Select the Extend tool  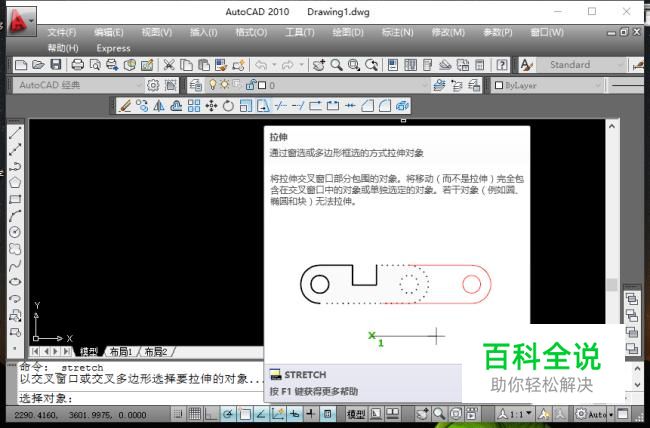(298, 106)
